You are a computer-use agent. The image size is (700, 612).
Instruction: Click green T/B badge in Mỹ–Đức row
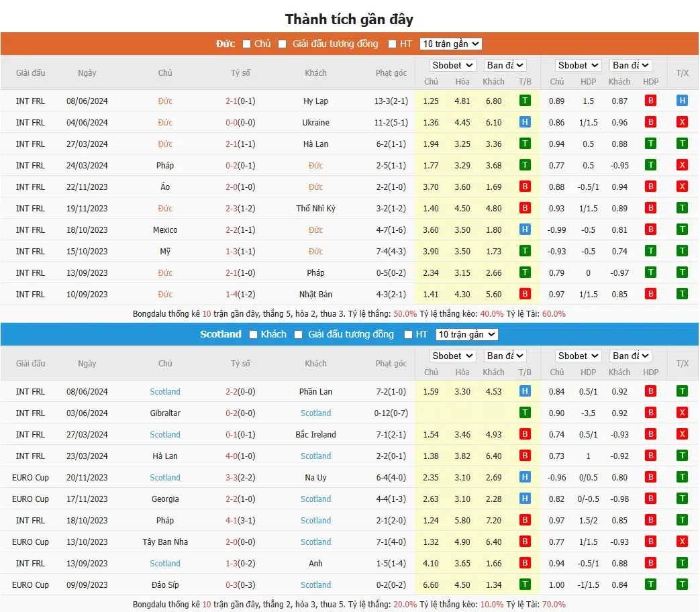coord(525,251)
